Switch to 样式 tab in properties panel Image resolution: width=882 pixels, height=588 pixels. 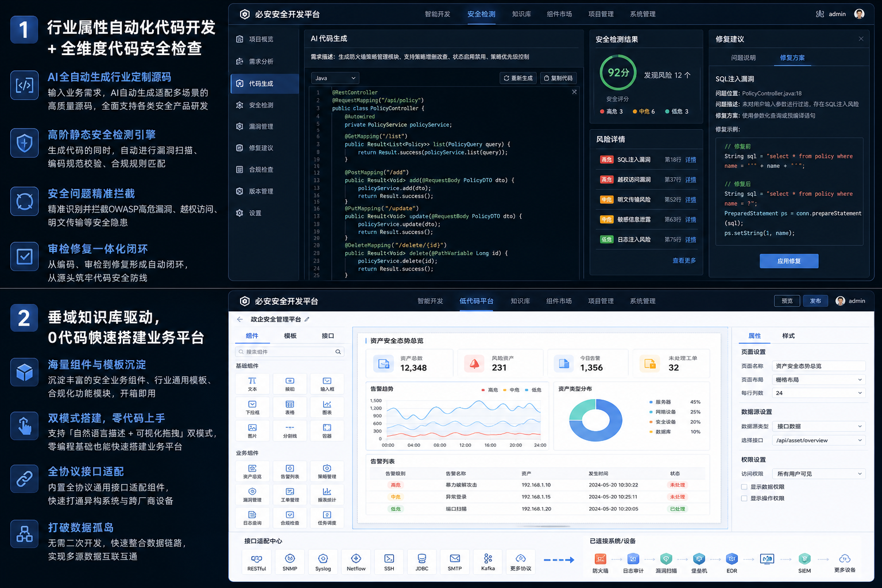788,336
